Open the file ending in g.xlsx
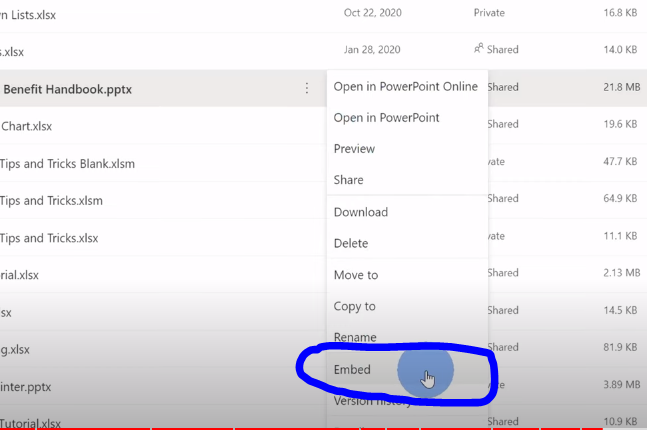Image resolution: width=647 pixels, height=430 pixels. pyautogui.click(x=15, y=350)
